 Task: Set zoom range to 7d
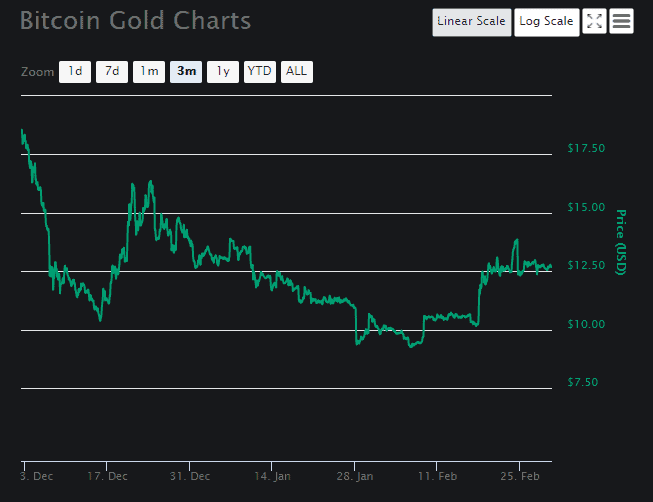coord(112,72)
